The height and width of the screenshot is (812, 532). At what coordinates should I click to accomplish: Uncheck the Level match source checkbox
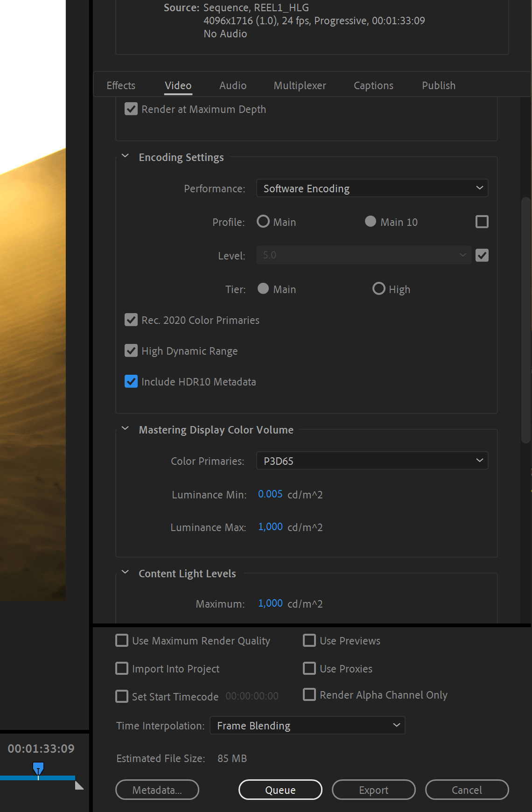point(482,255)
